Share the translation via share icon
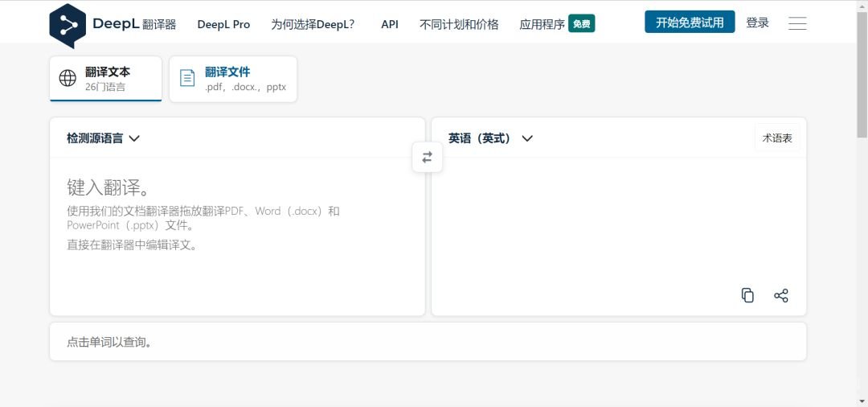Viewport: 868px width, 407px height. coord(780,295)
